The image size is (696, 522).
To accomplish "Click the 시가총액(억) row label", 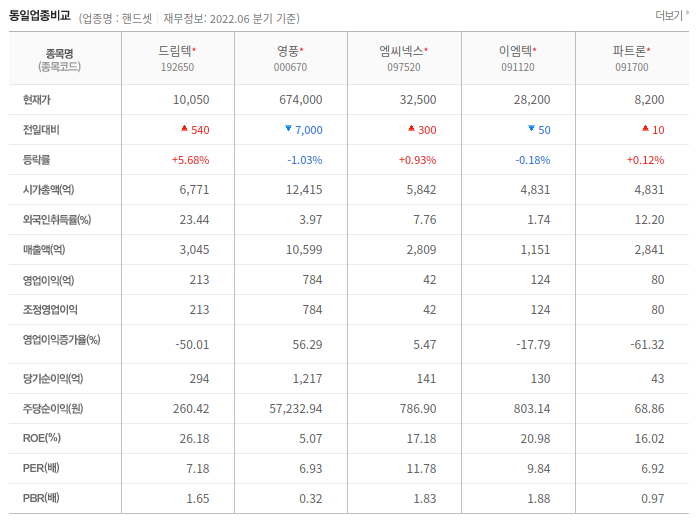I will [48, 190].
